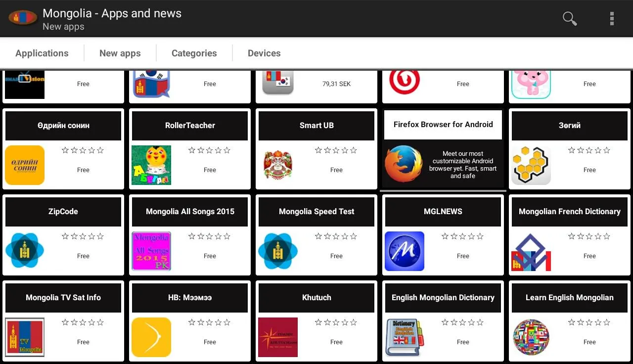Image resolution: width=633 pixels, height=364 pixels.
Task: Open the three-dot overflow menu
Action: [612, 18]
